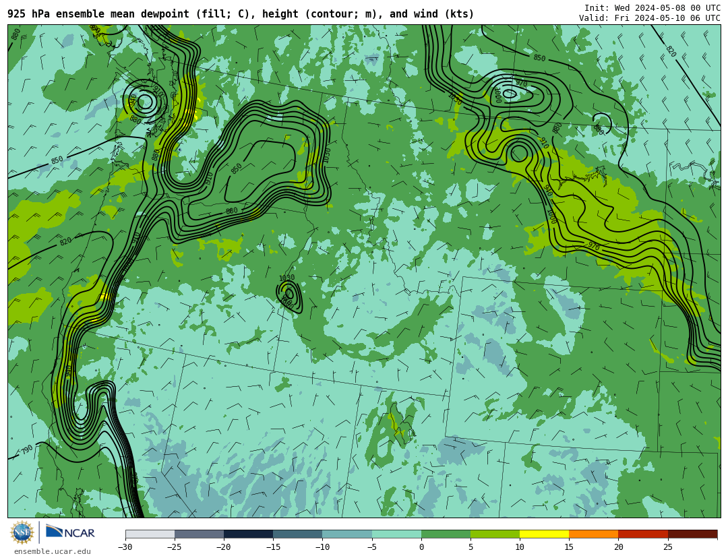
Task: Click the -5 to 0 light aqua swatch
Action: click(396, 534)
